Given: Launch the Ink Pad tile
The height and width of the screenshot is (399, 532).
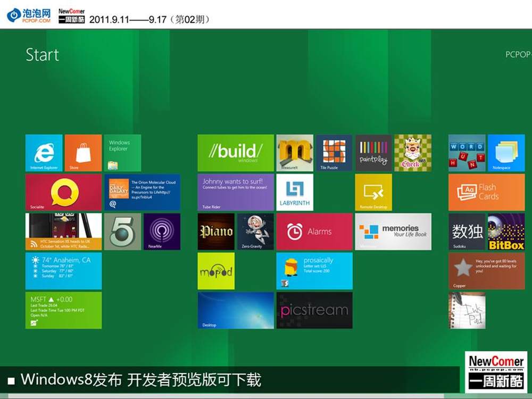Looking at the screenshot, I should click(467, 311).
